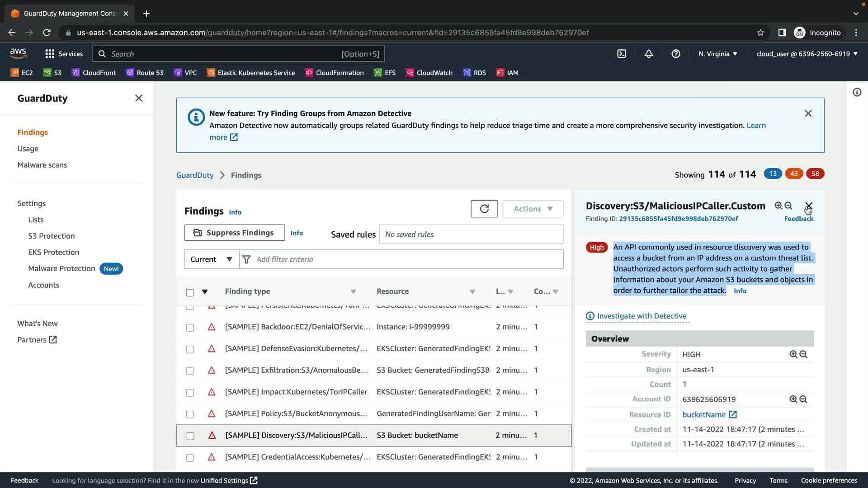This screenshot has height=488, width=868.
Task: Expand the Actions dropdown
Action: (x=533, y=209)
